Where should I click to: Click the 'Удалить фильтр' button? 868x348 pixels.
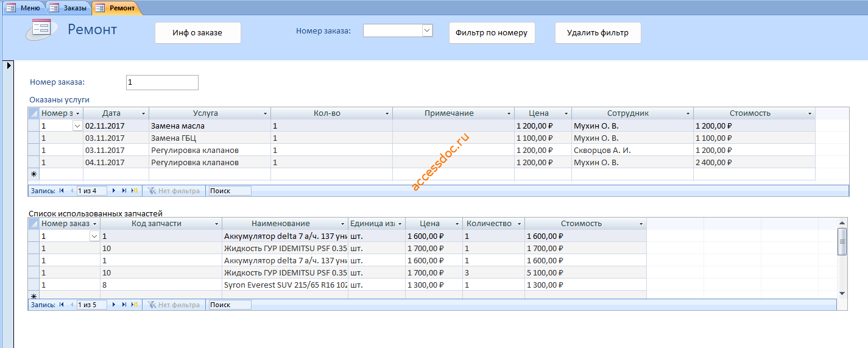(598, 33)
